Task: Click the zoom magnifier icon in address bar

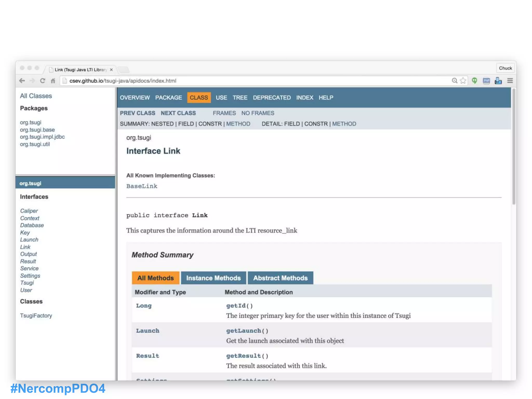Action: [x=454, y=81]
